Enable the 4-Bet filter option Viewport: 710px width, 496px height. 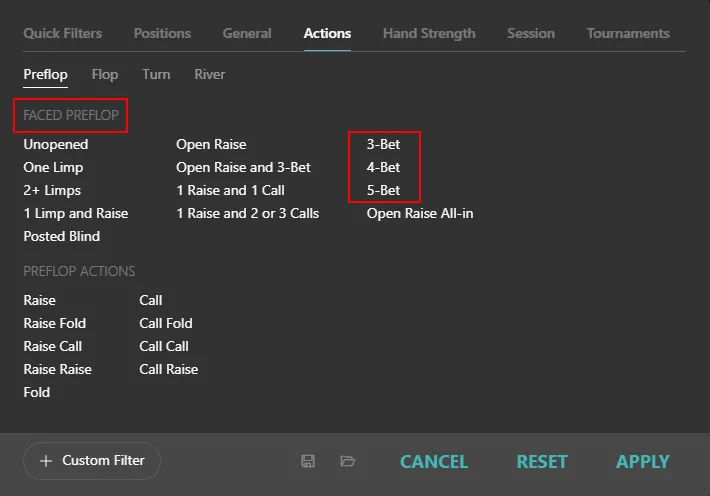tap(383, 167)
